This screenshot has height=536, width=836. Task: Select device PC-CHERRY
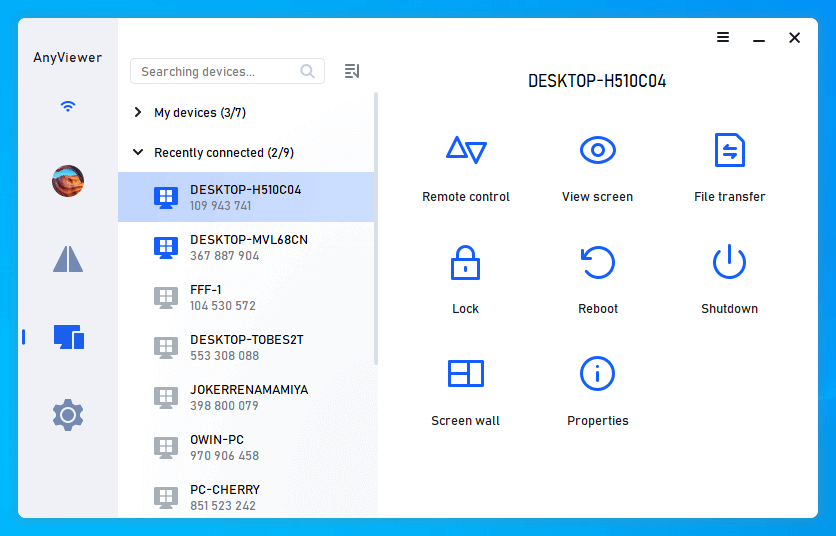(246, 497)
